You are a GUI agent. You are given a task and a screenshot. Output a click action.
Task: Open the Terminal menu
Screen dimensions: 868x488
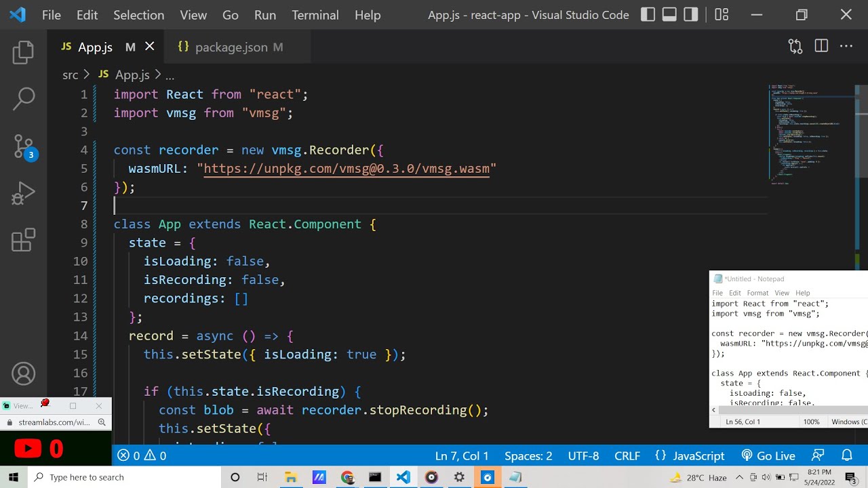pyautogui.click(x=315, y=15)
